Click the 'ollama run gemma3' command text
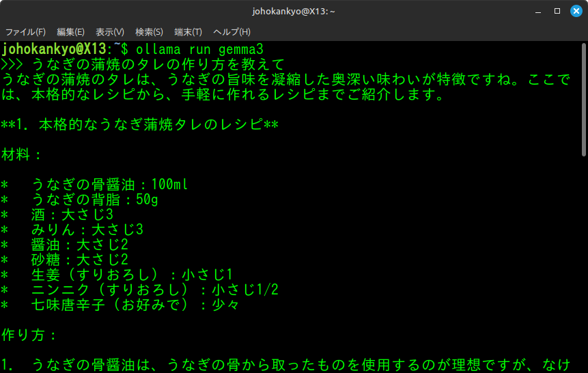 click(199, 50)
